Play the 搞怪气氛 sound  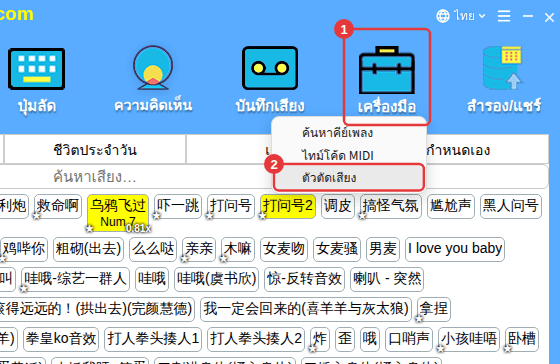(391, 206)
